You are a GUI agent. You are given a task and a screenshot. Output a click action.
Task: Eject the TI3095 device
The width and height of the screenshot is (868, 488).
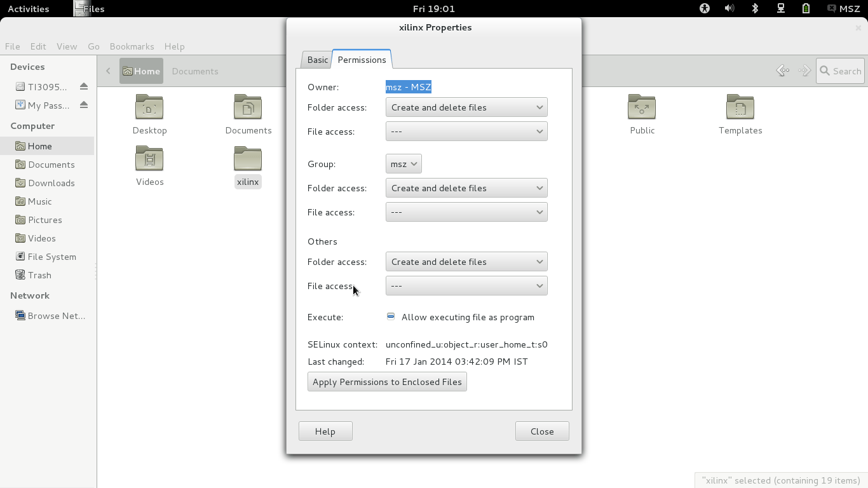tap(84, 86)
